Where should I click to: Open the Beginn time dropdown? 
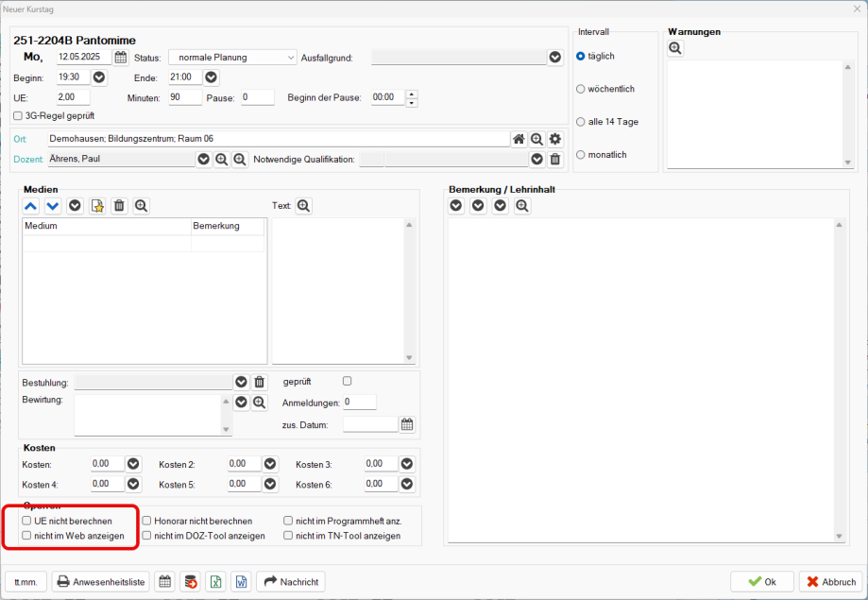[99, 77]
